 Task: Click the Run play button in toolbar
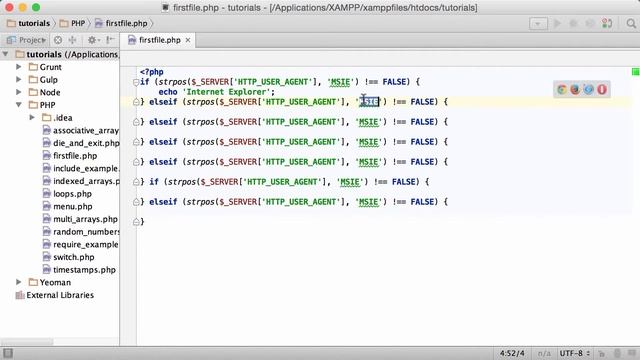(557, 24)
